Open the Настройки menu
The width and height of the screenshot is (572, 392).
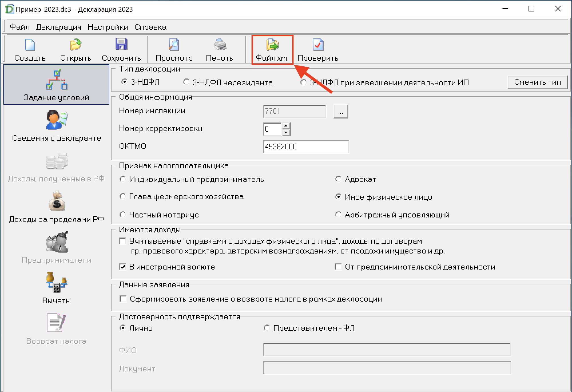(108, 27)
